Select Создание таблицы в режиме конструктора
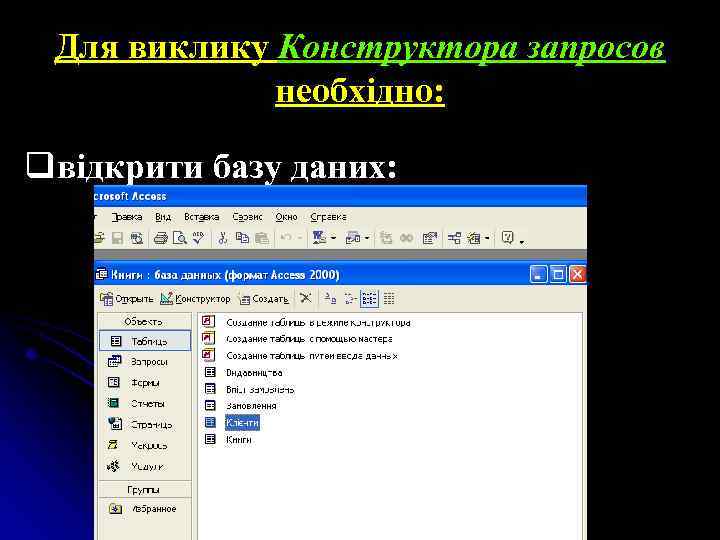Screen dimensions: 720x540 [x=306, y=322]
